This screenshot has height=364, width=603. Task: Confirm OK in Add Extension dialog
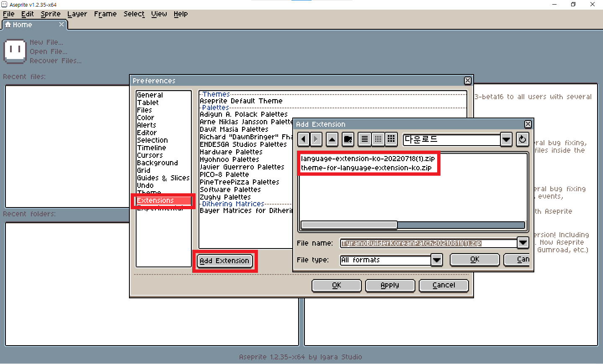[x=474, y=259]
